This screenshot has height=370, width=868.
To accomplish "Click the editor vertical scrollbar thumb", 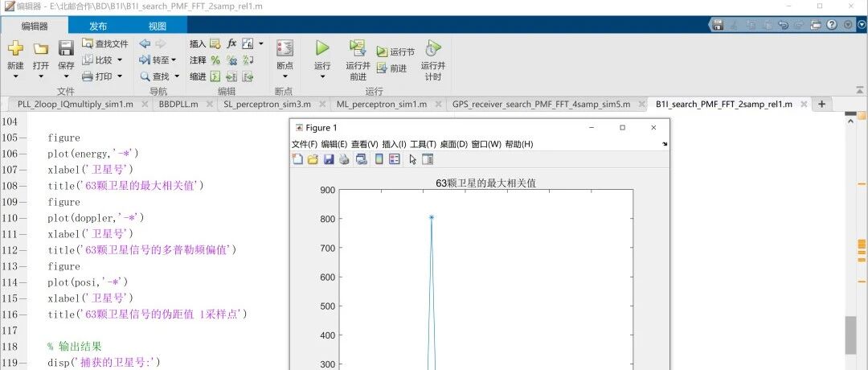I will (850, 335).
